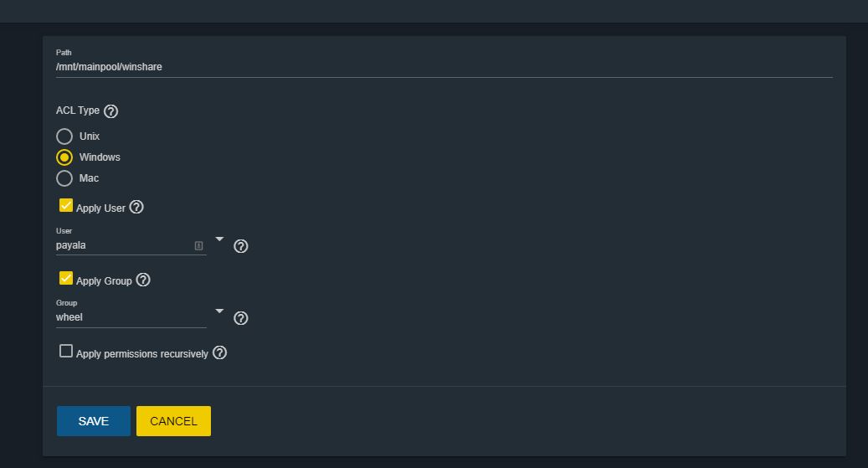The height and width of the screenshot is (468, 868).
Task: Show help tooltip for Apply Group
Action: click(143, 280)
